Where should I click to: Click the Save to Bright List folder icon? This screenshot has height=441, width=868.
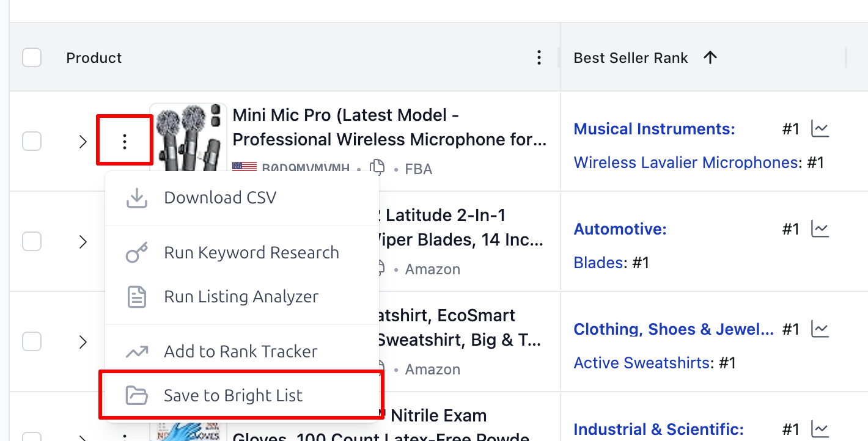click(137, 395)
